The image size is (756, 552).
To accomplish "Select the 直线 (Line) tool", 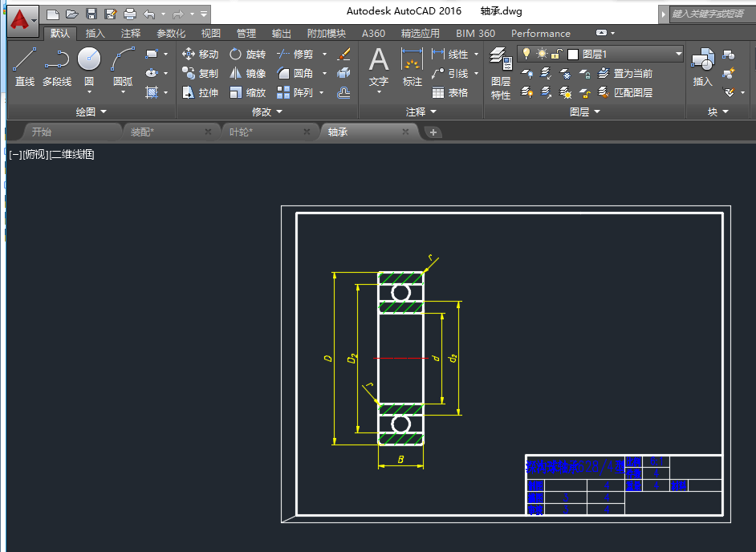I will pyautogui.click(x=25, y=67).
